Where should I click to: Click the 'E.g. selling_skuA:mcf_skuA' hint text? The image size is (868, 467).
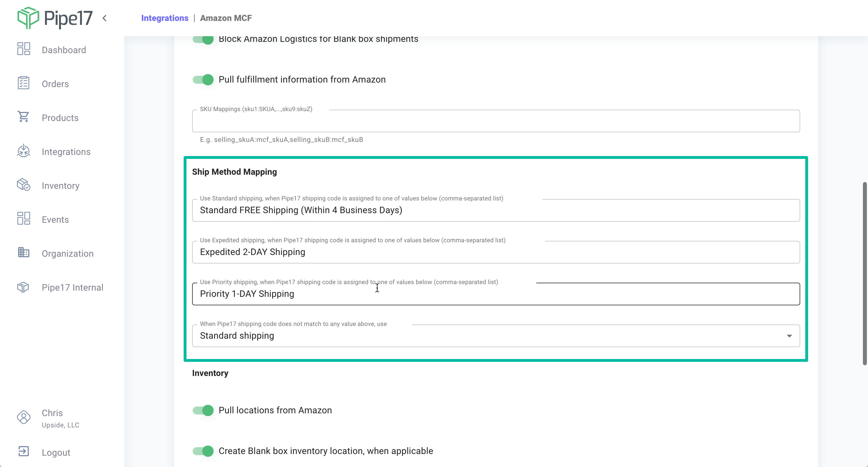click(x=281, y=140)
